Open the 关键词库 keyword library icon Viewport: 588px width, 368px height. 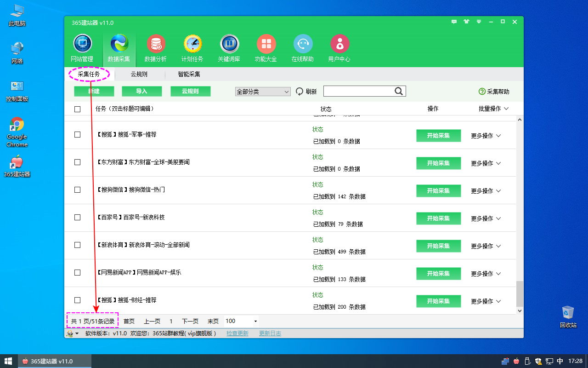click(x=229, y=44)
